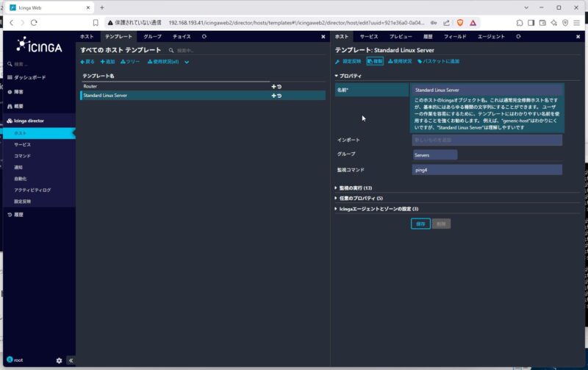Click the refresh icon in left tab bar
Screen dimensions: 588x370
[x=204, y=36]
